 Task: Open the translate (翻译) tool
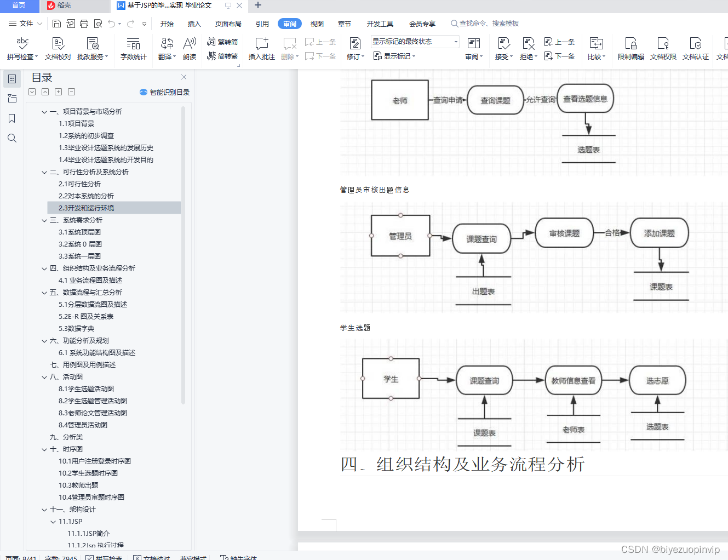click(x=167, y=48)
